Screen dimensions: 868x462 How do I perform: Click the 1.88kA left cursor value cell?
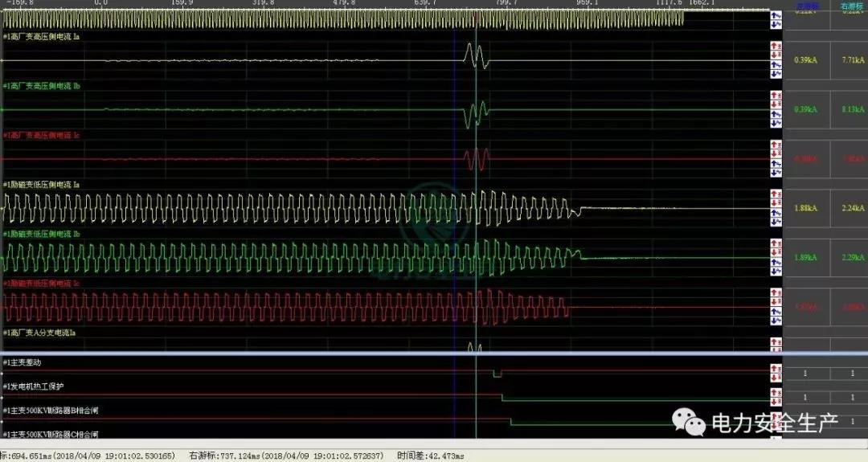coord(805,207)
